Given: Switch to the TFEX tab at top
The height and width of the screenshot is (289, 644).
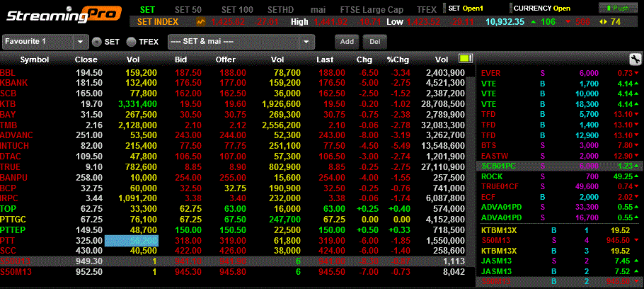Looking at the screenshot, I should pyautogui.click(x=427, y=9).
